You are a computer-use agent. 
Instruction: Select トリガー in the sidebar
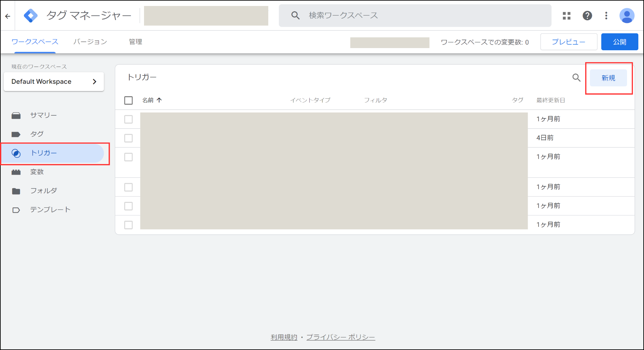click(x=53, y=153)
